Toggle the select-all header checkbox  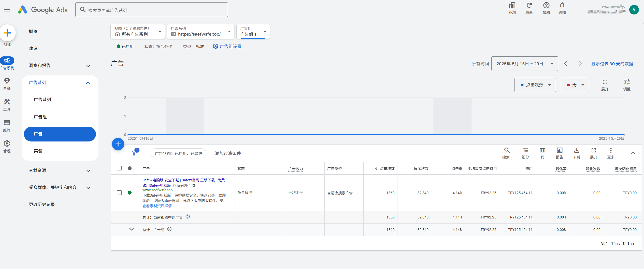pyautogui.click(x=119, y=168)
